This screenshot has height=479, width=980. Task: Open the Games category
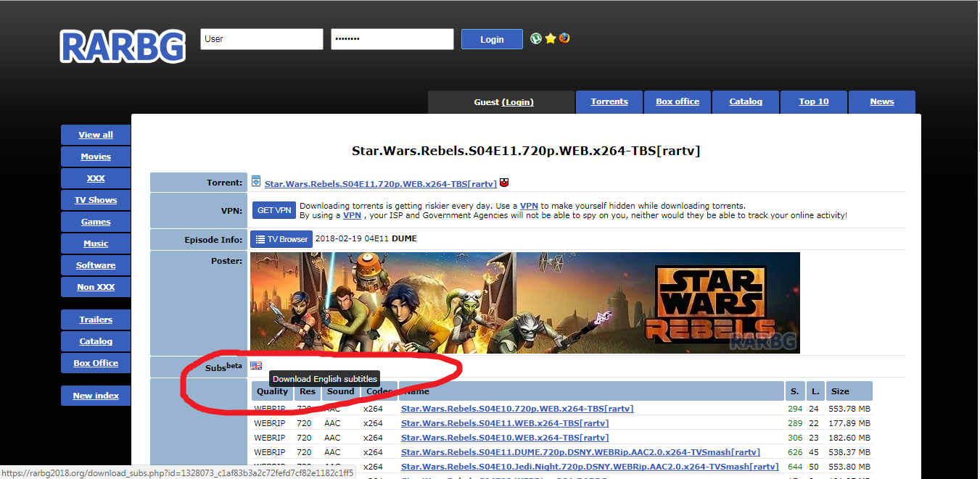(x=96, y=222)
